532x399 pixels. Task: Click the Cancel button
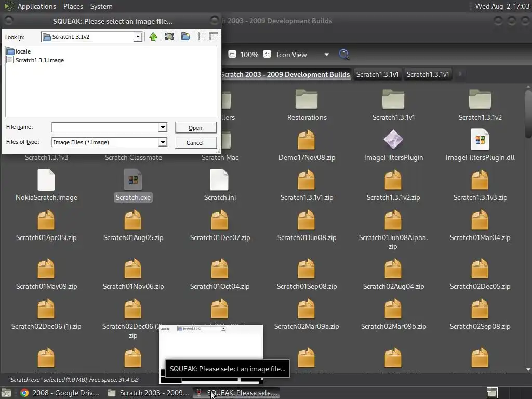pos(195,143)
